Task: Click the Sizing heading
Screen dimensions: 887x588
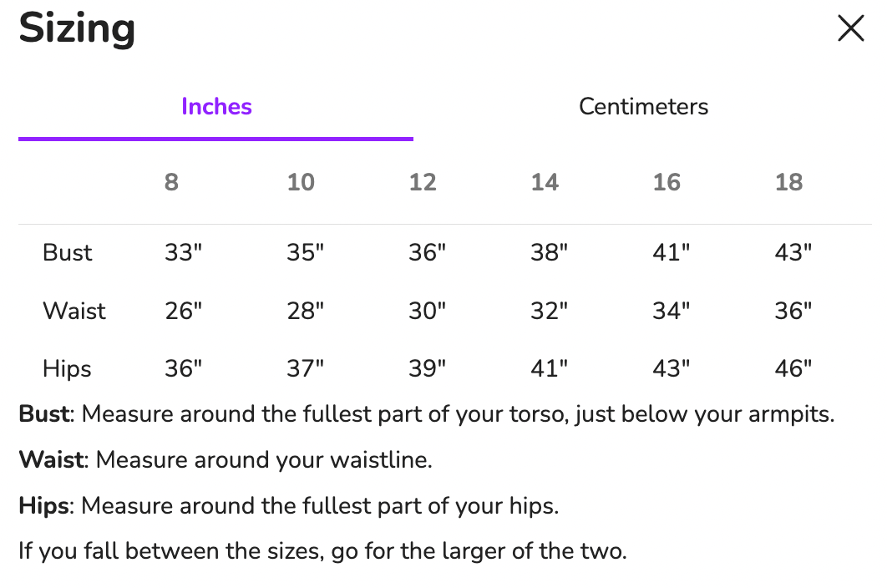Action: (77, 29)
